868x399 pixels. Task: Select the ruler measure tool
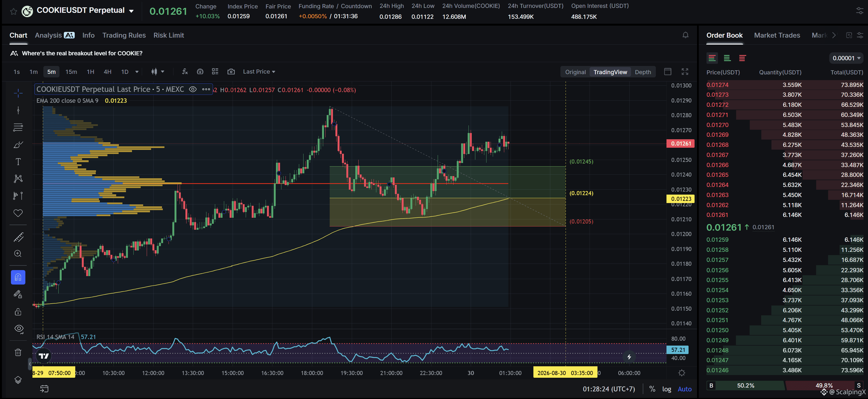pyautogui.click(x=18, y=237)
